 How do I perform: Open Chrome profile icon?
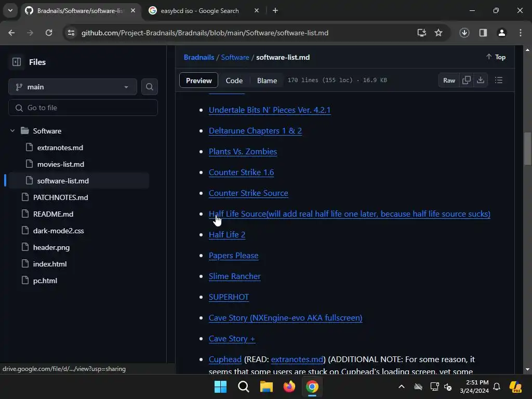502,33
